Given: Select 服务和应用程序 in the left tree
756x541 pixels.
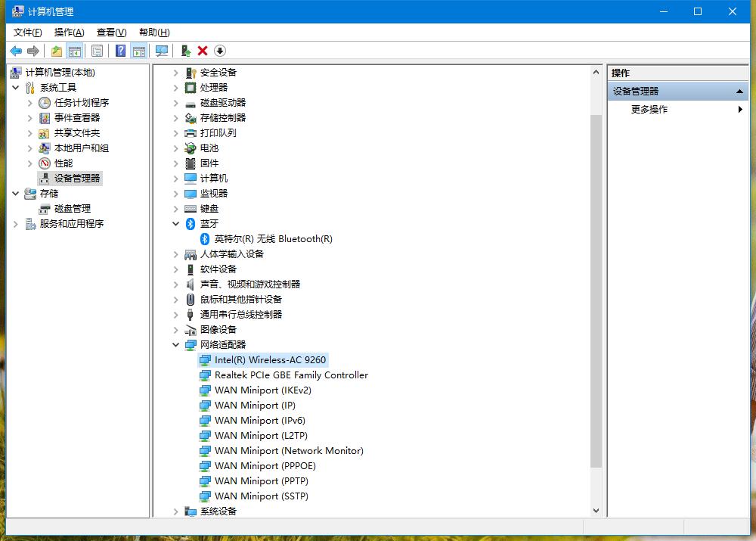Looking at the screenshot, I should (x=72, y=223).
